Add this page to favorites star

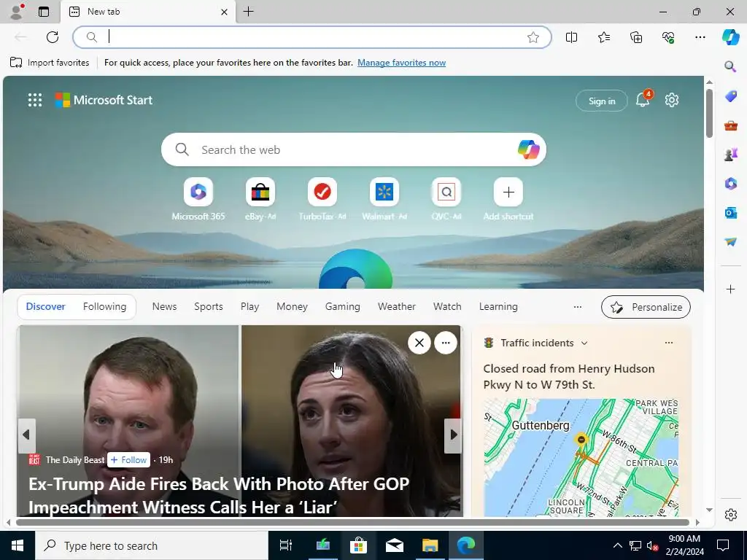click(x=533, y=37)
